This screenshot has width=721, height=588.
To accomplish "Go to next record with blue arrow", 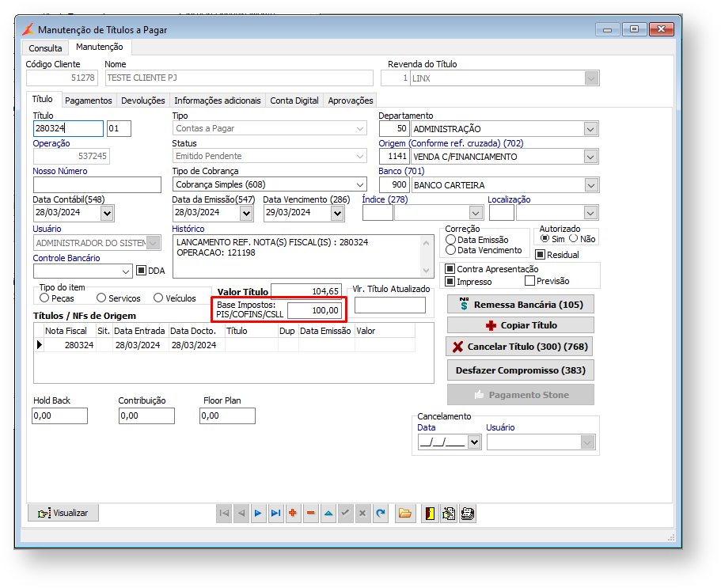I will click(259, 514).
